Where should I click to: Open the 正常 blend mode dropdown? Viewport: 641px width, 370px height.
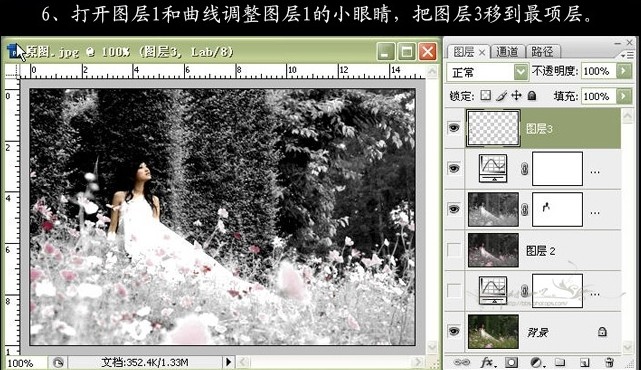pyautogui.click(x=520, y=72)
